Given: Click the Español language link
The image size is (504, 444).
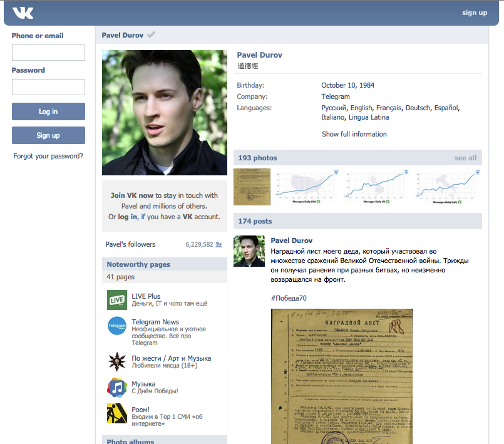Looking at the screenshot, I should (446, 108).
